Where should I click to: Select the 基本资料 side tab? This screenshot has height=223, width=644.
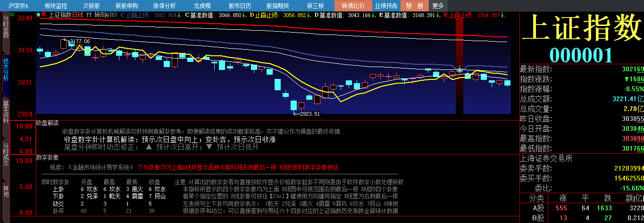6,111
